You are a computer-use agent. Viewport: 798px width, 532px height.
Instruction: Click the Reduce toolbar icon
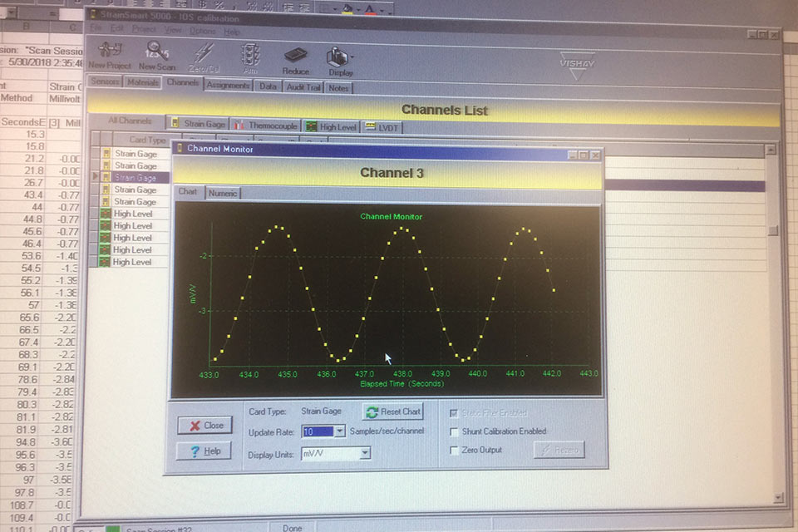click(x=295, y=58)
